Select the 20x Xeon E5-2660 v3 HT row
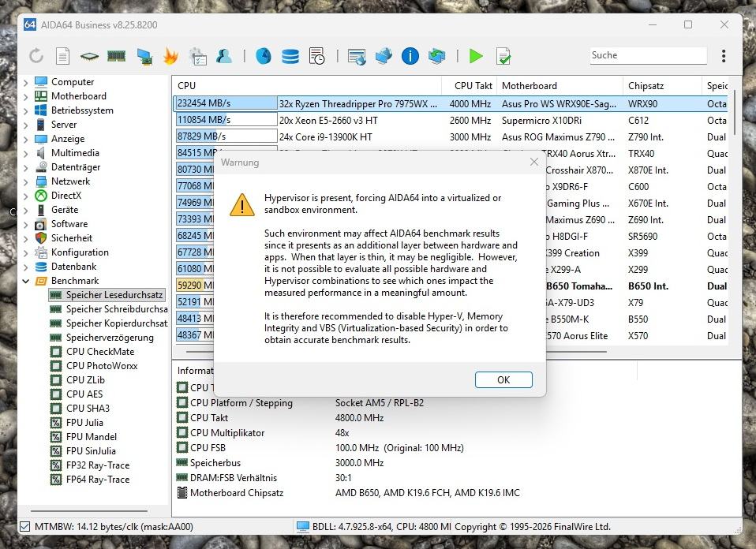 pyautogui.click(x=450, y=120)
